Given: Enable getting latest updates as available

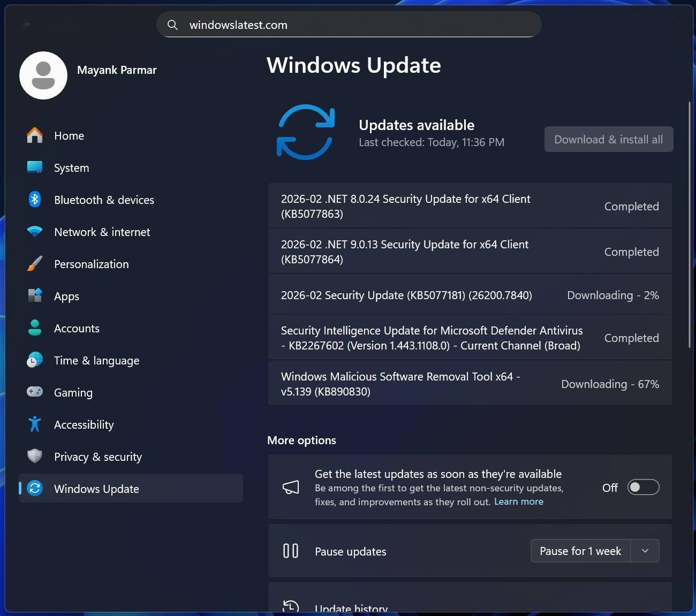Looking at the screenshot, I should [643, 487].
